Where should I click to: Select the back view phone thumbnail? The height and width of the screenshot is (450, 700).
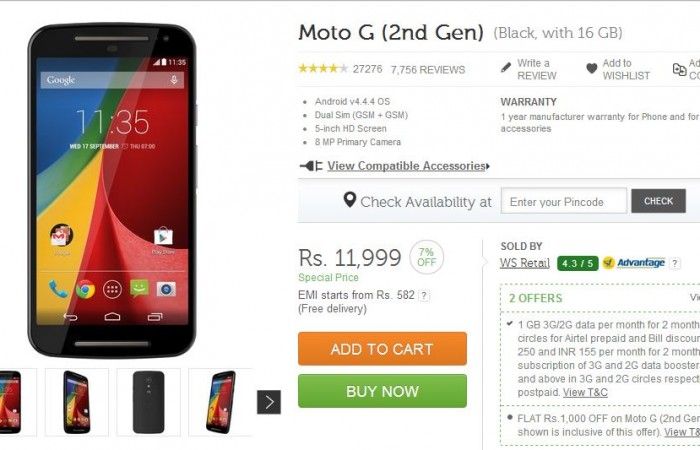(x=149, y=402)
